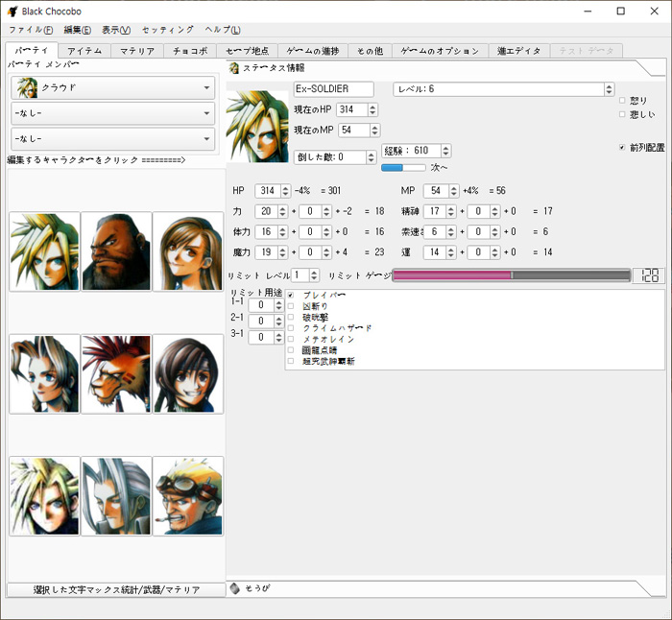
Task: Open the 編集(E) menu
Action: [77, 30]
